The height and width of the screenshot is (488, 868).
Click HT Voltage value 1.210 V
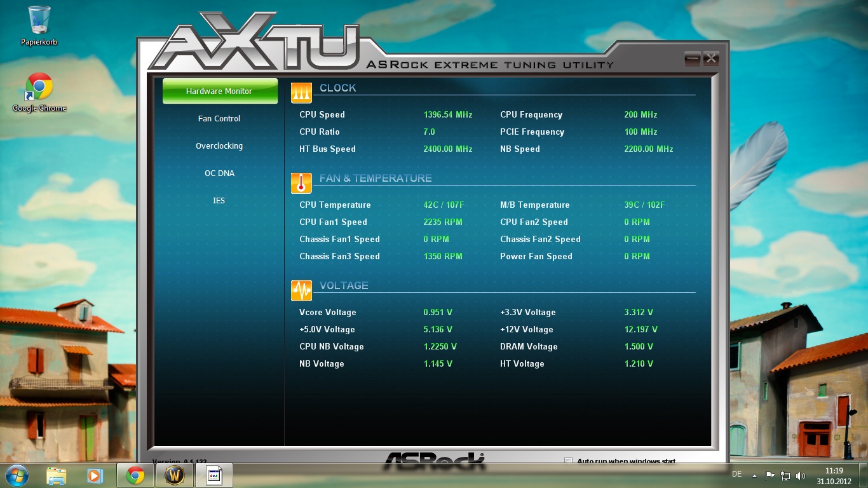pos(639,363)
